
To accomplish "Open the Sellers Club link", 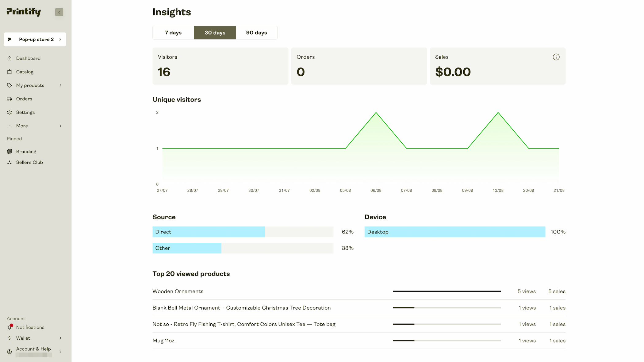I will pos(29,162).
